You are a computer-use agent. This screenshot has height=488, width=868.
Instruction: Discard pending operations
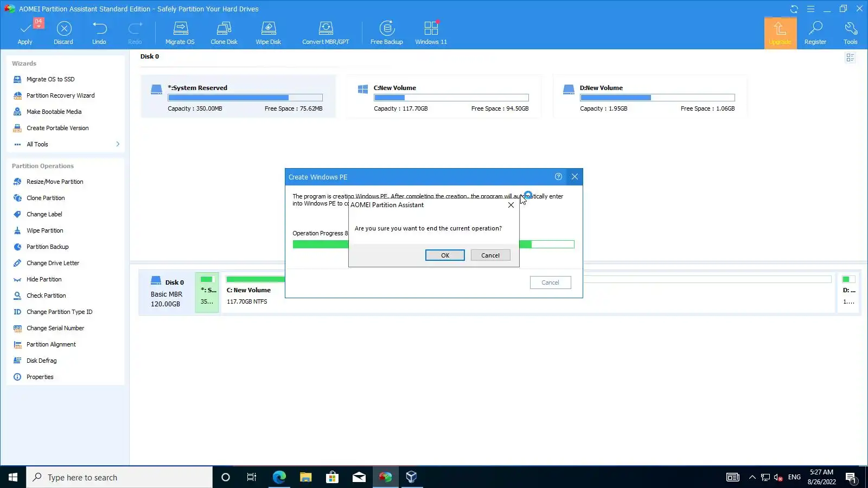click(63, 33)
